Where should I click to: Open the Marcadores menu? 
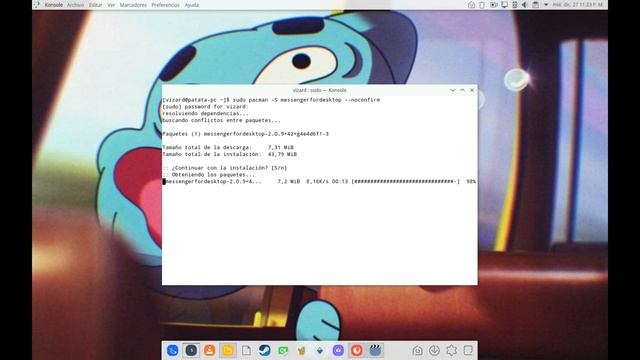pos(133,5)
